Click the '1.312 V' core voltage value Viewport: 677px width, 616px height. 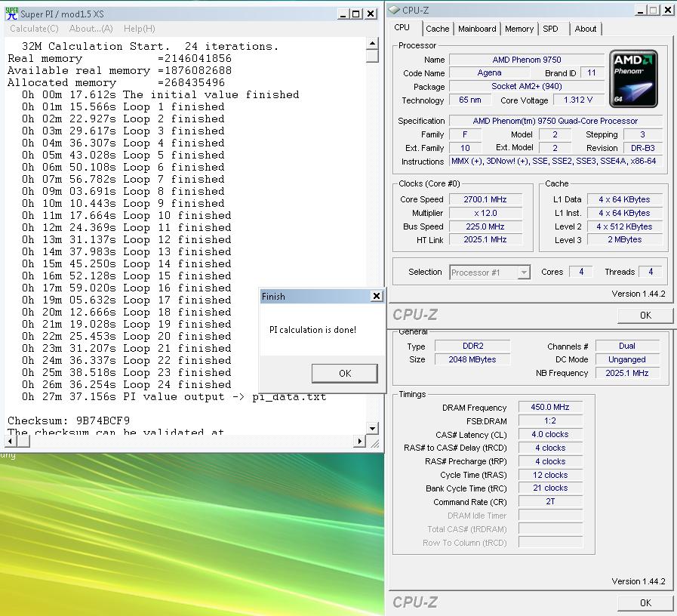[x=578, y=100]
